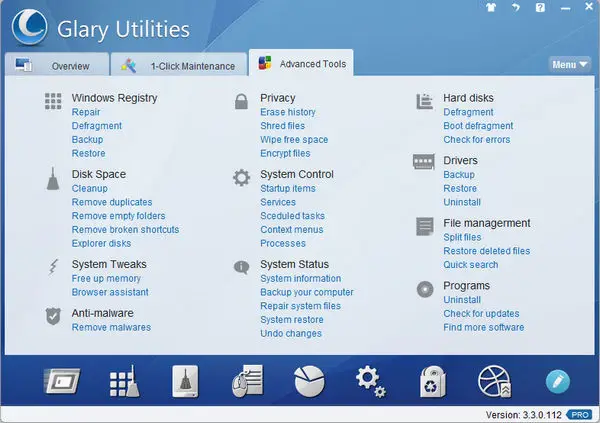Open the startup manager icon in bottom toolbar

pos(62,381)
